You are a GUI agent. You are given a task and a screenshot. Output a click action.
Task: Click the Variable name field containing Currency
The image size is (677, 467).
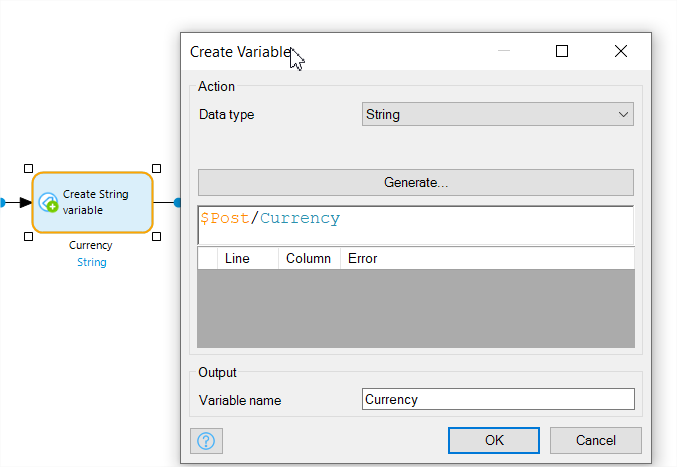(x=498, y=399)
